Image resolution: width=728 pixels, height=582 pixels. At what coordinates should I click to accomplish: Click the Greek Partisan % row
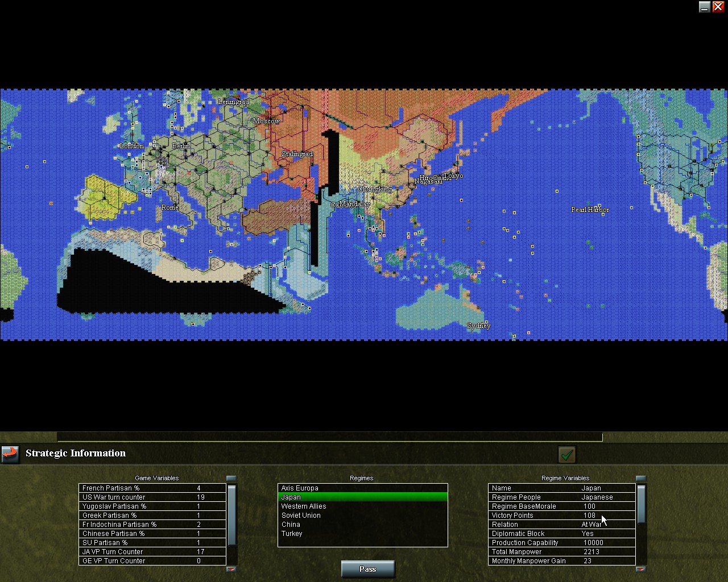click(152, 516)
